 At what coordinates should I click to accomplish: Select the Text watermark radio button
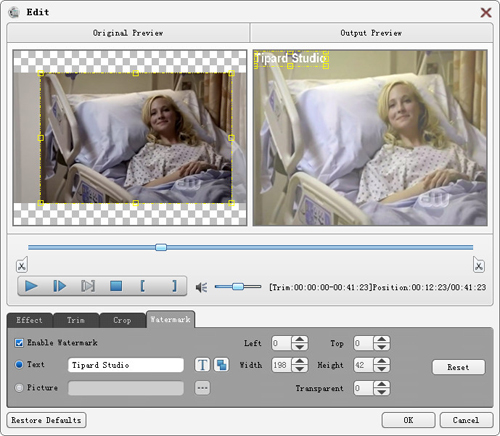tap(19, 364)
